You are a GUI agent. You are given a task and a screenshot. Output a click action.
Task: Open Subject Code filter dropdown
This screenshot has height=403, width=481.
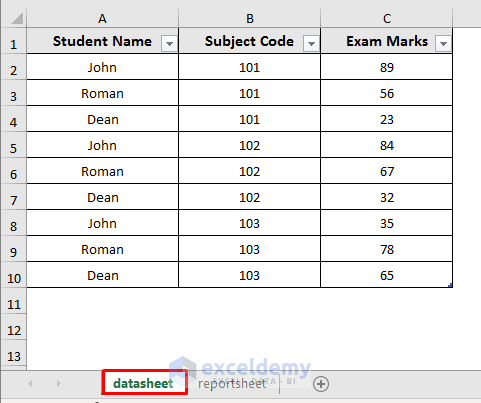click(311, 44)
